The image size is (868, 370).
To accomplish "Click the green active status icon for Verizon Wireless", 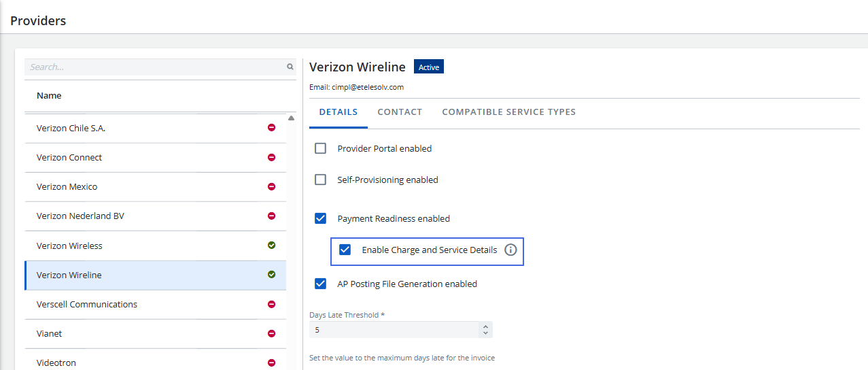I will pos(271,246).
